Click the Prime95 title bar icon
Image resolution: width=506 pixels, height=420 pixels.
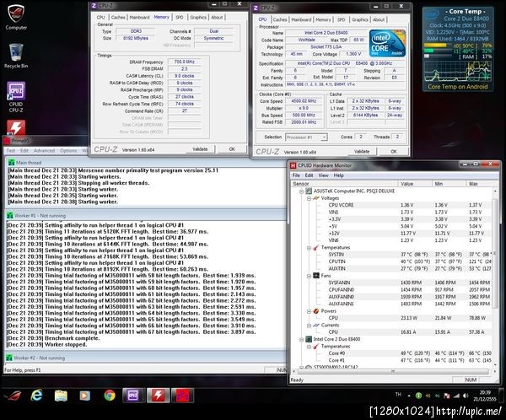click(7, 141)
